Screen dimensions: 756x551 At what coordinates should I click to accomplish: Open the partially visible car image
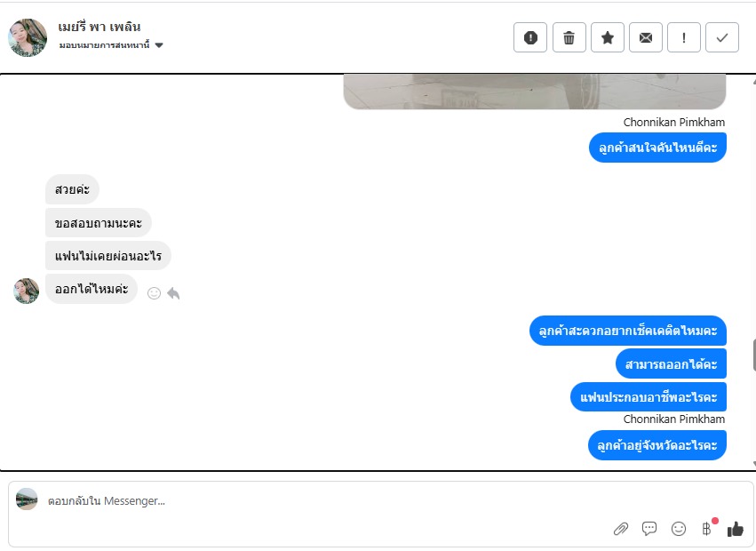click(534, 92)
